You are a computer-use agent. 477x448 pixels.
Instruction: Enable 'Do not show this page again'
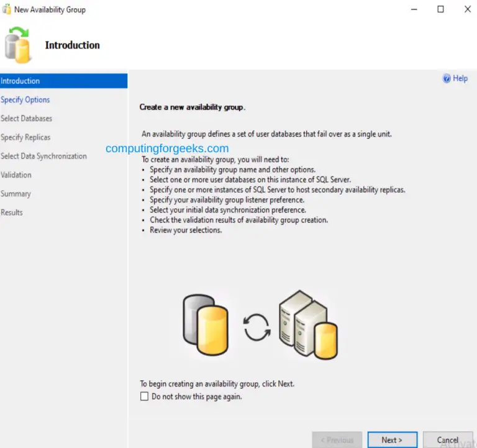[x=145, y=396]
